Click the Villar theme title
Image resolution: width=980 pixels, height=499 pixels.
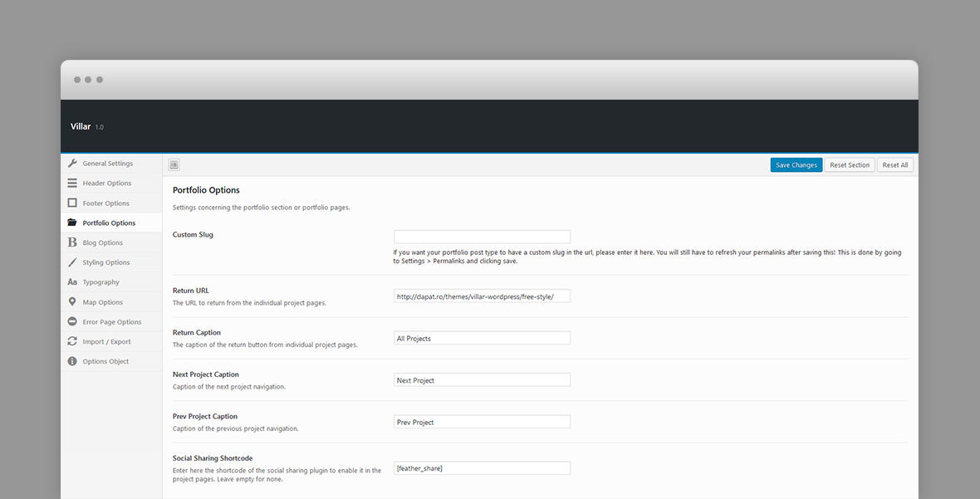click(x=81, y=126)
